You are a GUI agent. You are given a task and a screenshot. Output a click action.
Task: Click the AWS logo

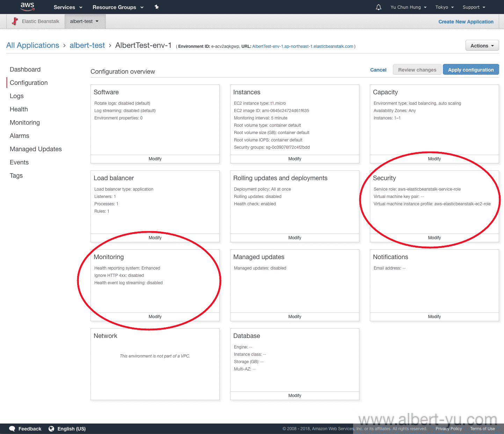tap(27, 7)
